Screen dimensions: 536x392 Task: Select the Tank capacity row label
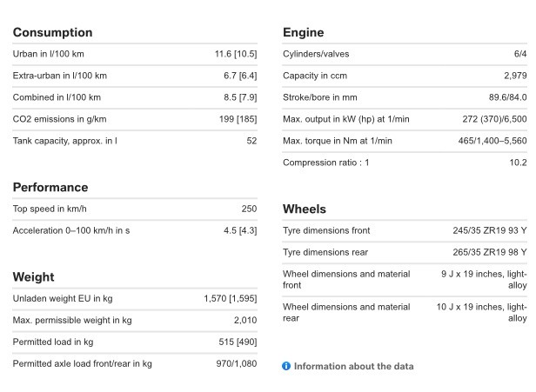[x=65, y=141]
